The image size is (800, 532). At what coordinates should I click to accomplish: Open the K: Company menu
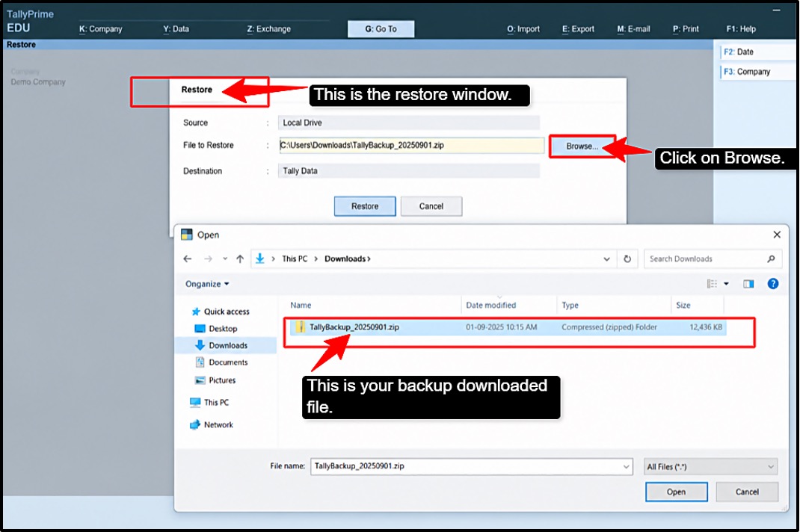click(100, 29)
